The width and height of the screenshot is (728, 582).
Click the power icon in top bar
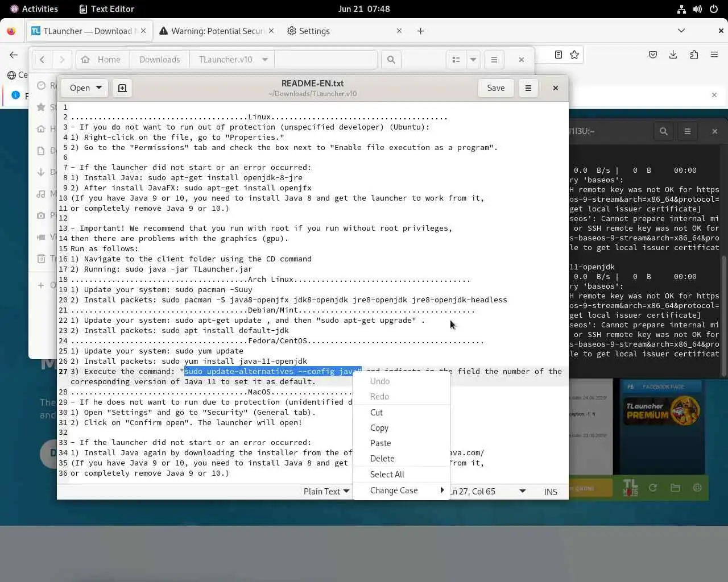[x=714, y=9]
